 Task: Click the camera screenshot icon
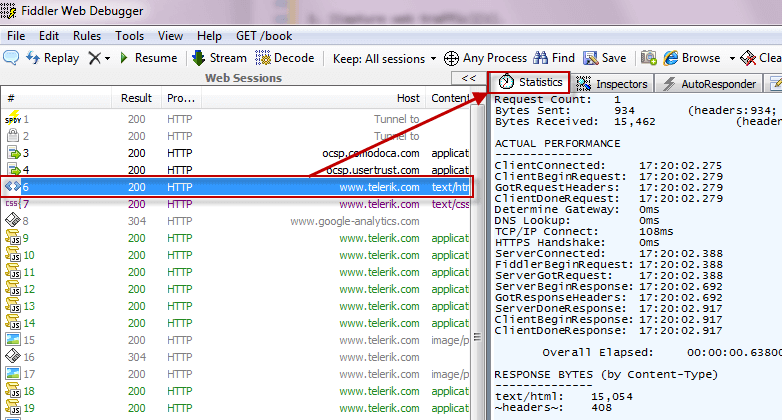pyautogui.click(x=649, y=58)
